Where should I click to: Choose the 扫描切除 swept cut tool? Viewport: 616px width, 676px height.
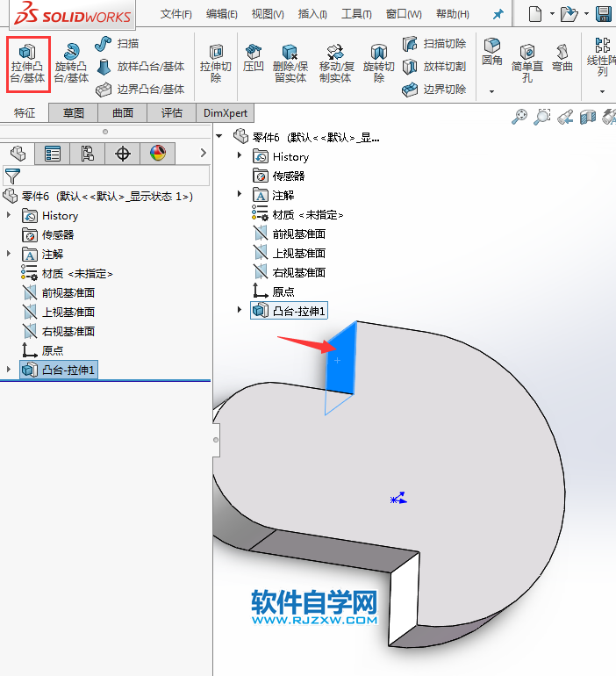coord(434,44)
